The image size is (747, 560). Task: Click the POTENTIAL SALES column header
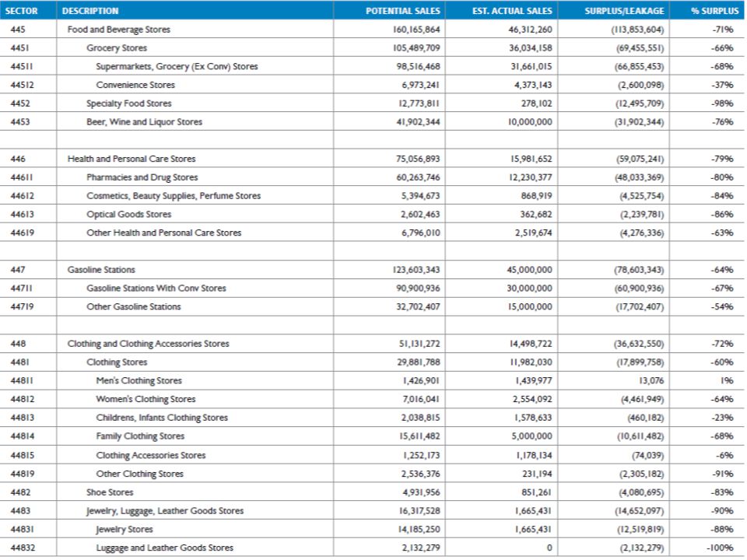click(x=402, y=10)
